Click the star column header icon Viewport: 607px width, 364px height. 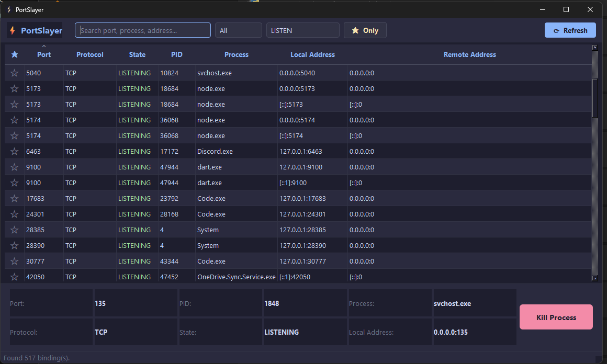click(x=15, y=54)
